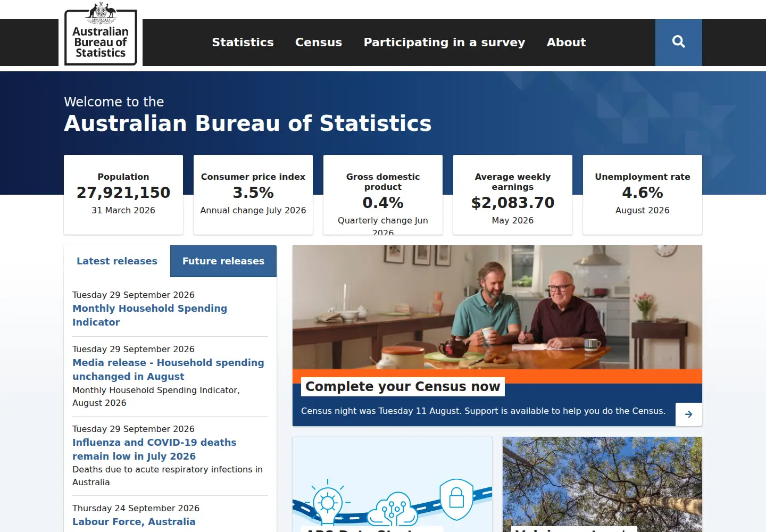
Task: Click 'Monthly Household Spending Indicator, August 2026' text
Action: tap(156, 397)
